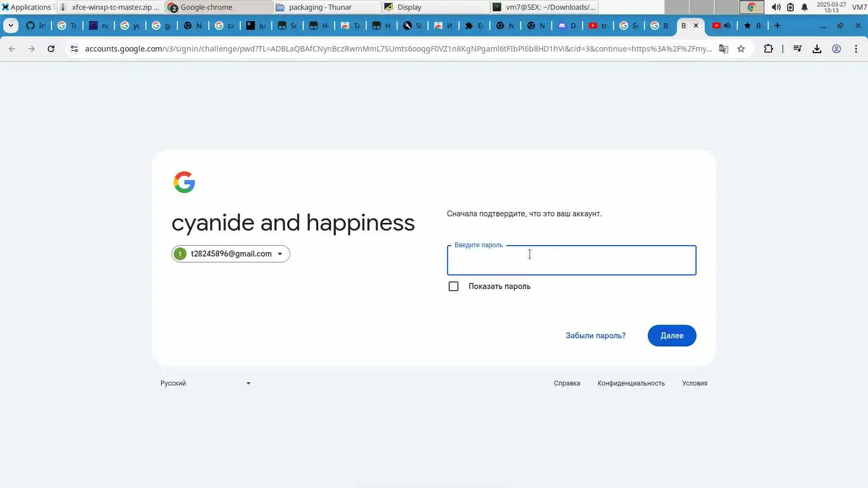The width and height of the screenshot is (868, 488).
Task: Switch to the first empty workspace
Action: tap(676, 7)
